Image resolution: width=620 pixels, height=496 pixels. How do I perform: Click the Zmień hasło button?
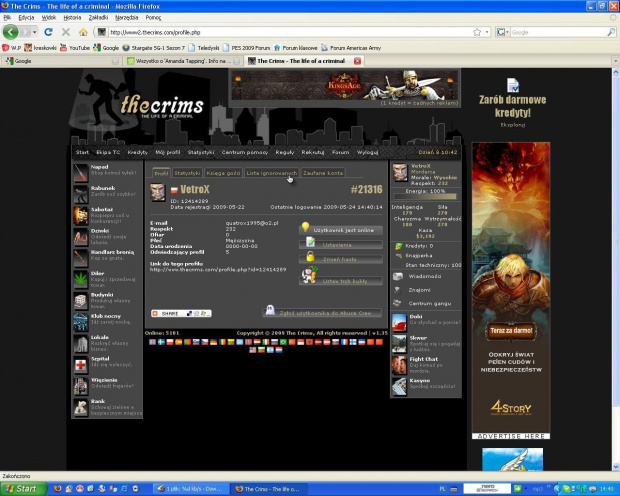point(341,259)
